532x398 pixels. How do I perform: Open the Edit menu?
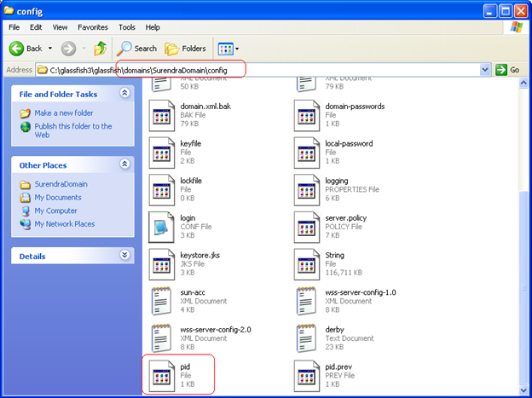(x=36, y=27)
